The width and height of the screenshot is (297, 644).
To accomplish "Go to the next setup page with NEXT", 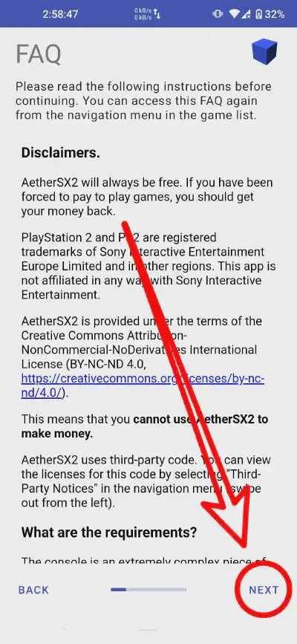I will [264, 590].
